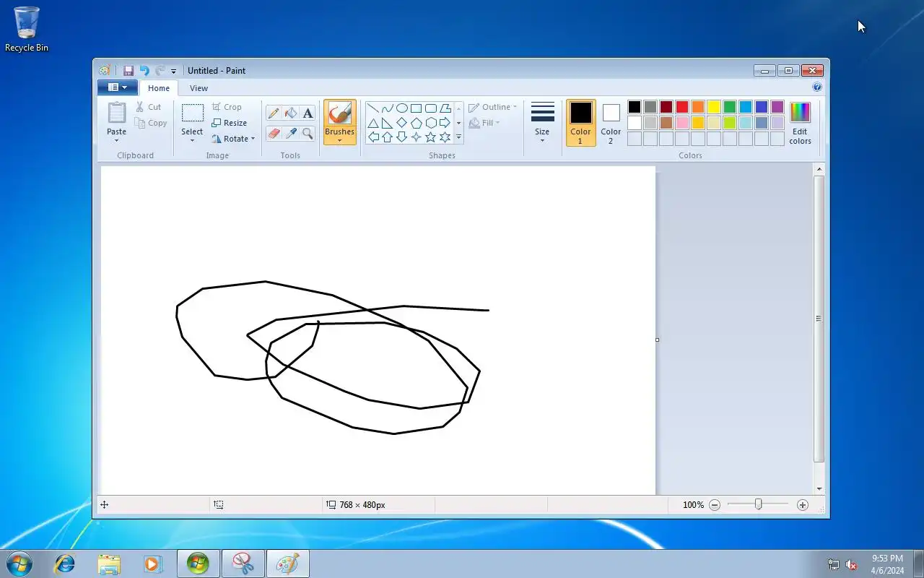The width and height of the screenshot is (924, 578).
Task: Pick the red color swatch
Action: [x=682, y=107]
